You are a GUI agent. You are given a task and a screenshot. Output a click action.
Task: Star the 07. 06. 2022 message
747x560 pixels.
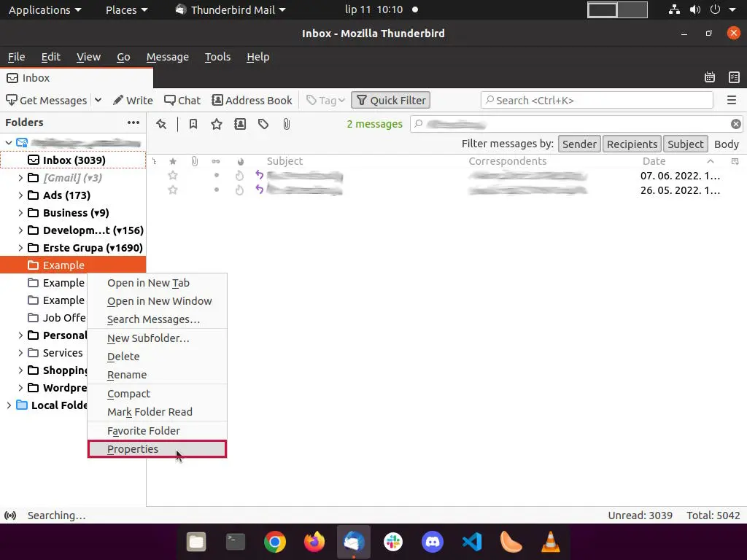tap(173, 176)
